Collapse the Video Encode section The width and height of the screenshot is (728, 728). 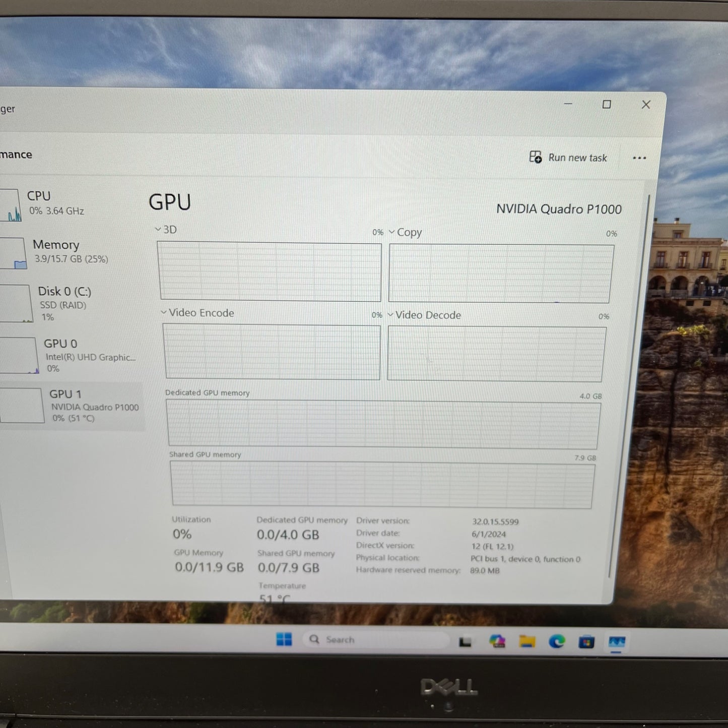coord(163,312)
